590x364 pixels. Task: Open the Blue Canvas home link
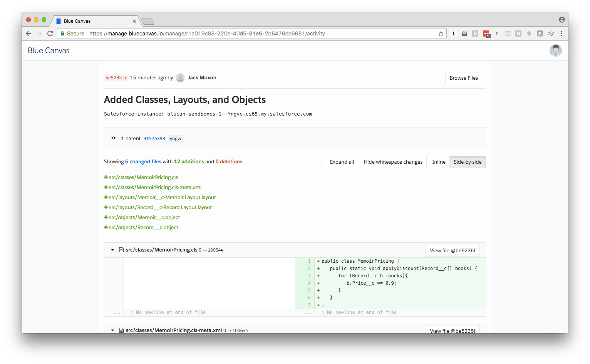pyautogui.click(x=49, y=50)
